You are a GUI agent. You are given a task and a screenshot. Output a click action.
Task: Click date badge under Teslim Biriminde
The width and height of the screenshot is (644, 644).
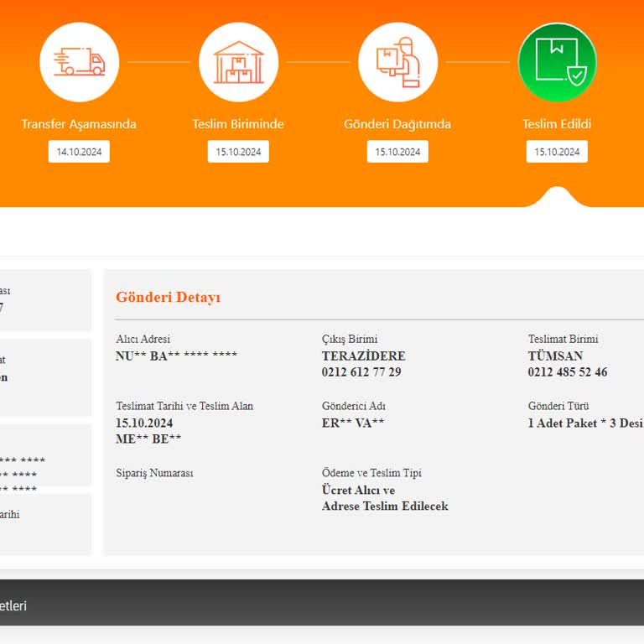[x=238, y=152]
